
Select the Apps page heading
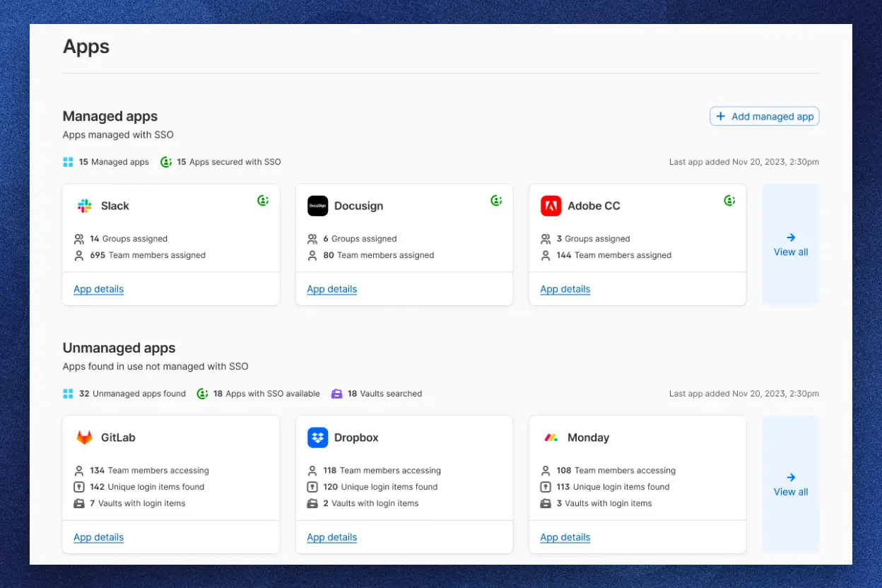[86, 47]
